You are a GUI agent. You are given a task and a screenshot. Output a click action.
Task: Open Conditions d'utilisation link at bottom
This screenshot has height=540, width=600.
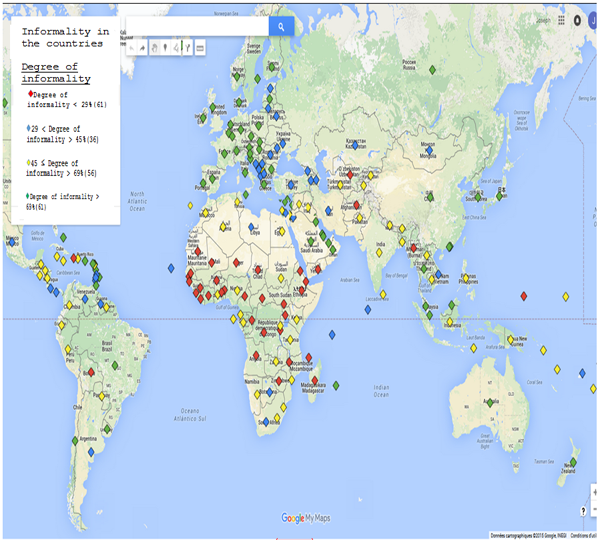(x=583, y=535)
